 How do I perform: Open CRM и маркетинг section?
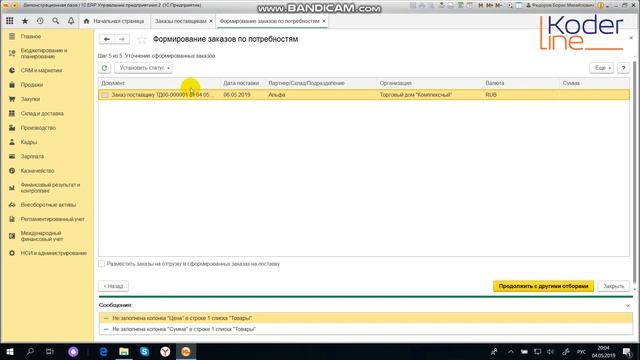(x=41, y=71)
